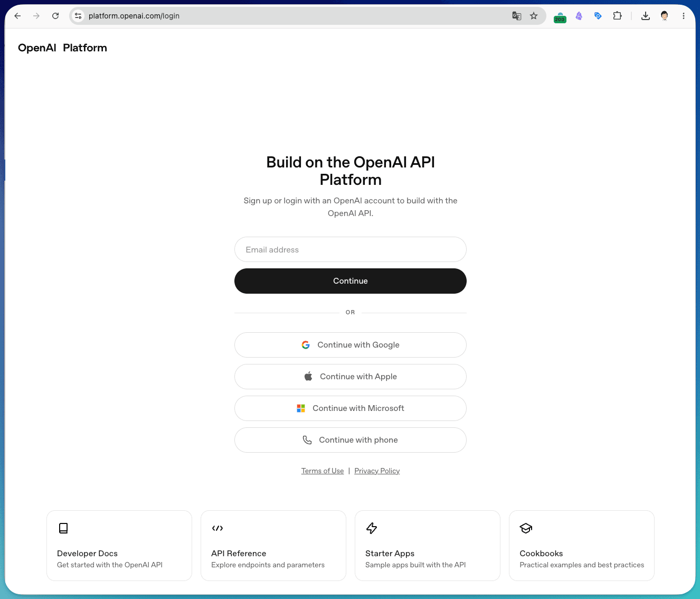This screenshot has width=700, height=599.
Task: Click the API Reference code icon
Action: pos(217,528)
